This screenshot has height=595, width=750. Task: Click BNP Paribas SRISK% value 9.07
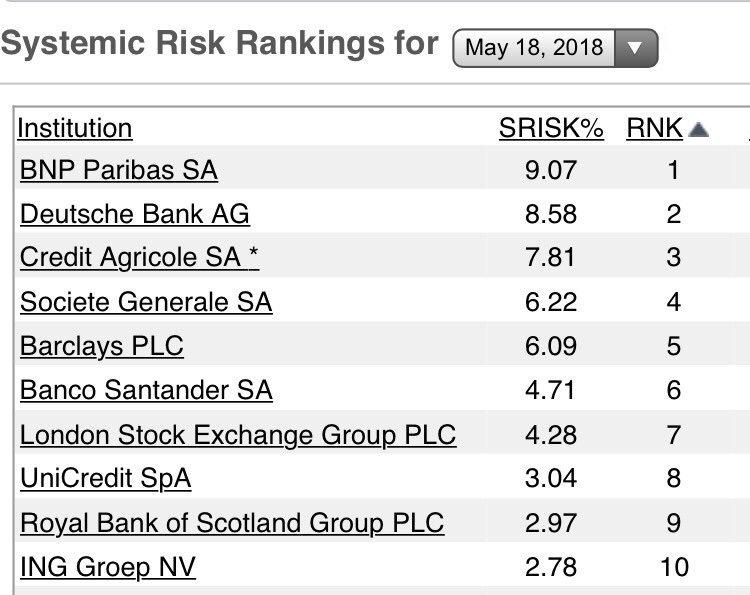pyautogui.click(x=551, y=170)
